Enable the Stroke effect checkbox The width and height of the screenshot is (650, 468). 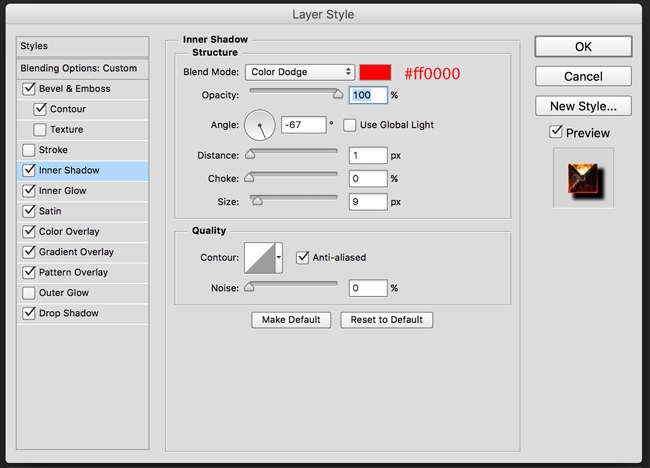point(29,150)
